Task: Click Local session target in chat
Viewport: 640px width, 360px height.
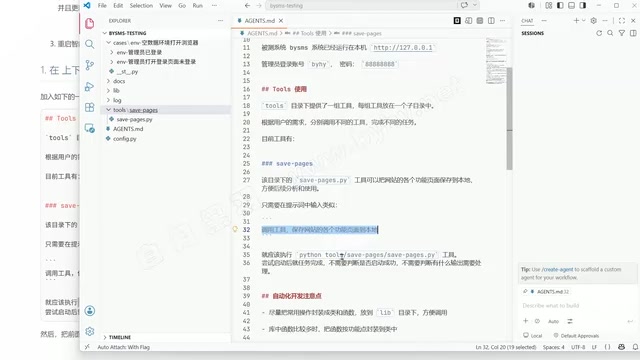Action: (533, 336)
